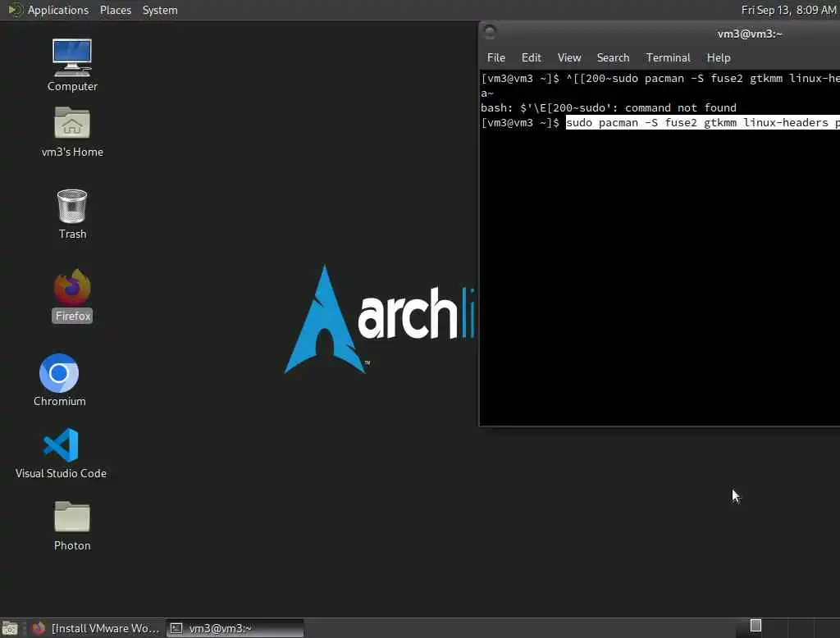The width and height of the screenshot is (840, 638).
Task: Click the clock showing Fri Sep 13
Action: [788, 10]
